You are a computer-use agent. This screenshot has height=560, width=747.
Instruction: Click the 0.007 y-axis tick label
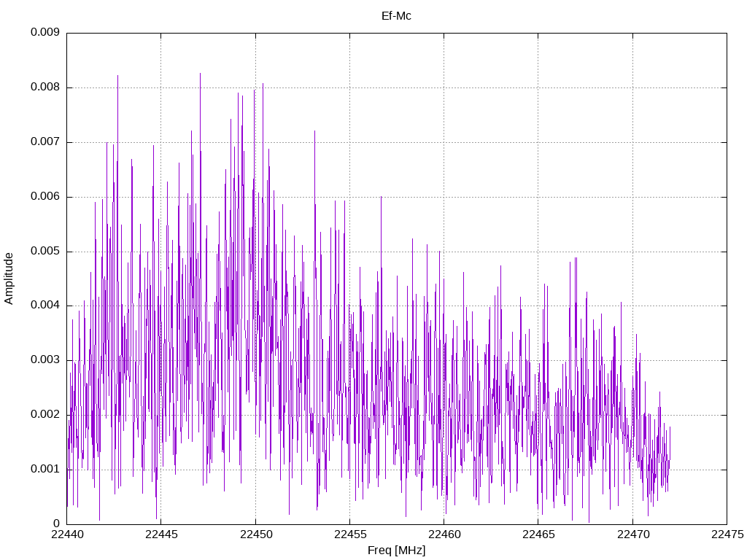44,142
